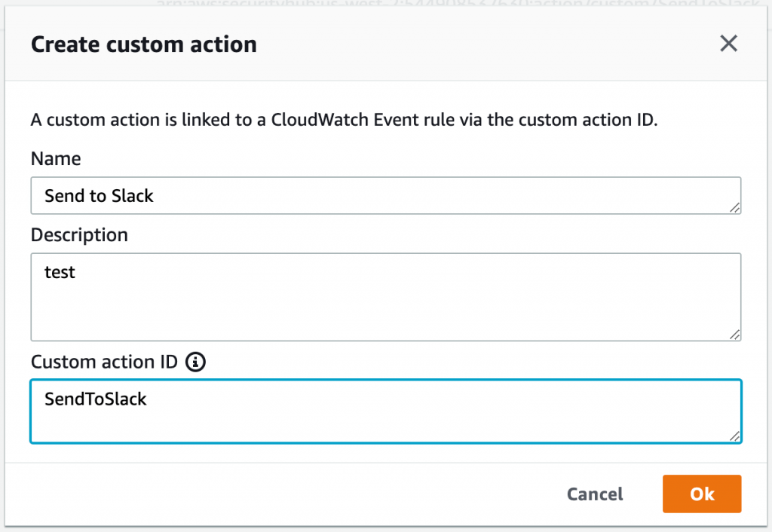This screenshot has width=772, height=532.
Task: Close the Create custom action dialog
Action: pyautogui.click(x=728, y=43)
